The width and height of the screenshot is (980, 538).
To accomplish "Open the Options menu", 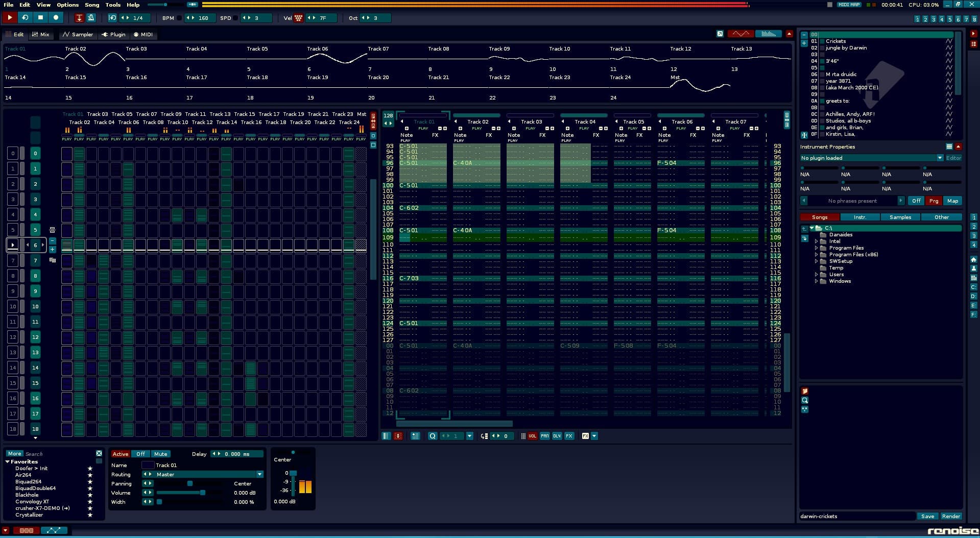I will tap(67, 5).
